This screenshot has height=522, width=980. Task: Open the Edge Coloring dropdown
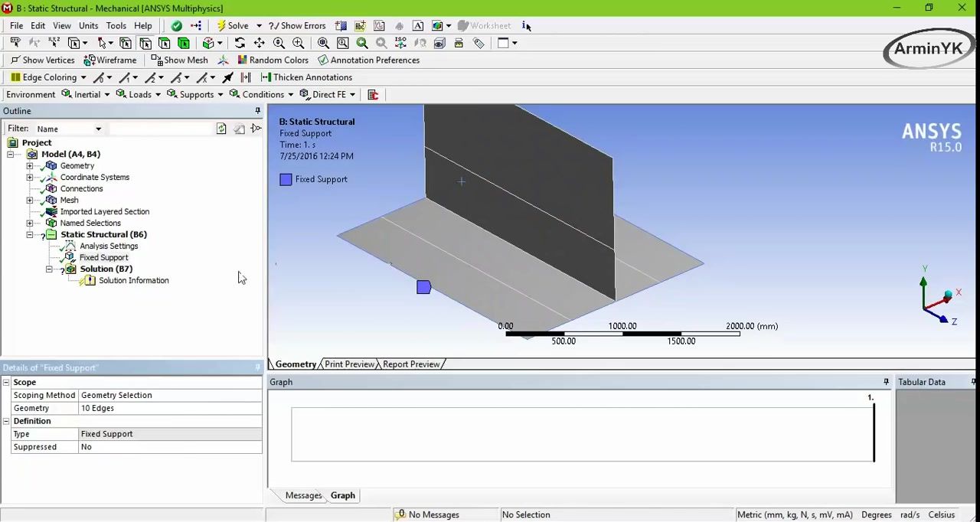[84, 77]
